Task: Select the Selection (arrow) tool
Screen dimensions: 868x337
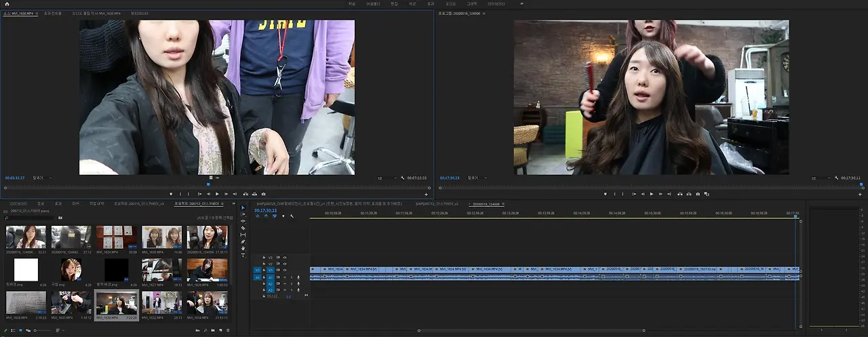Action: (243, 207)
